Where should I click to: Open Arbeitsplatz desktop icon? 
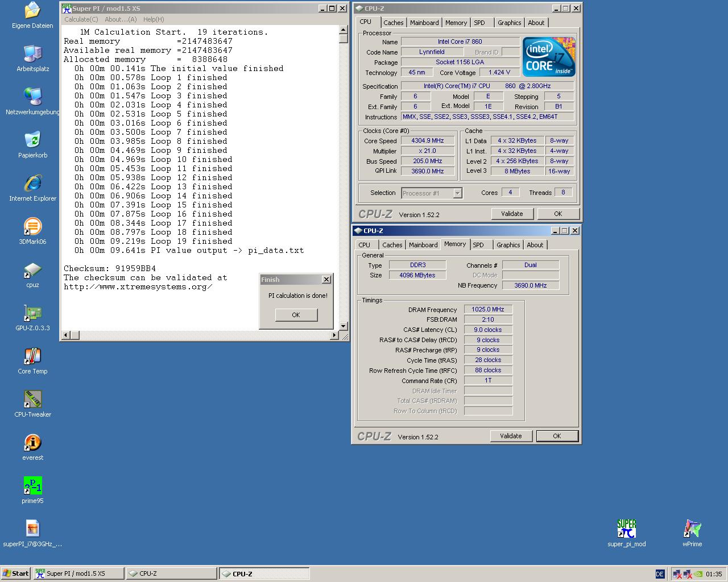point(32,59)
